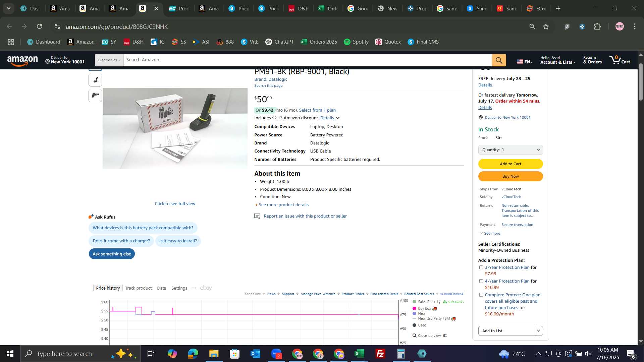Open the Chrome tab search dropdown
Image resolution: width=644 pixels, height=362 pixels.
point(9,8)
